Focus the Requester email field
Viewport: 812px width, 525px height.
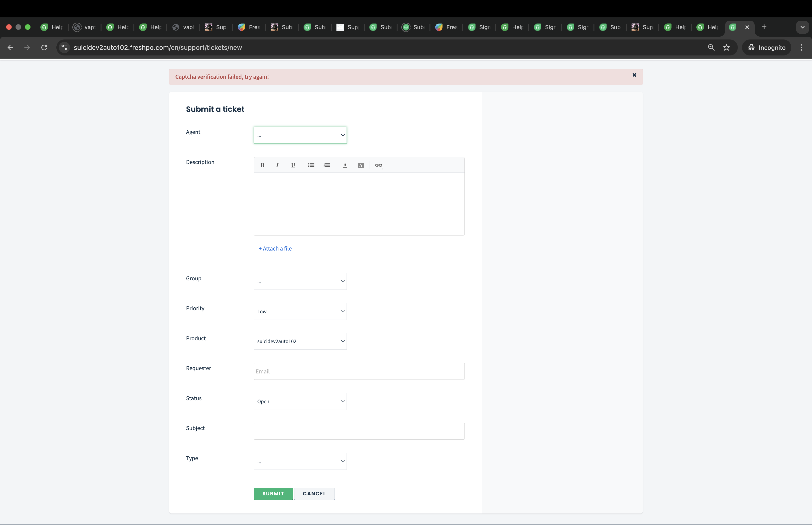coord(359,371)
